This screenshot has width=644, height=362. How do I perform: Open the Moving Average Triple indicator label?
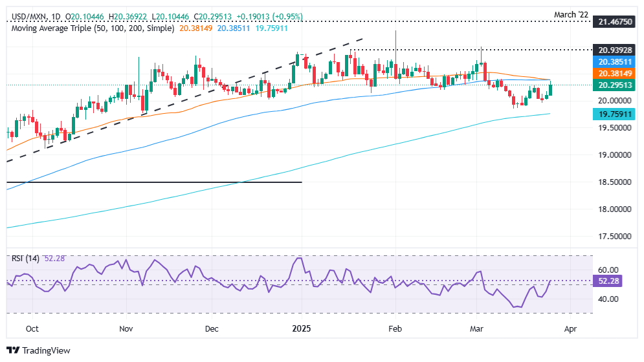[x=89, y=28]
